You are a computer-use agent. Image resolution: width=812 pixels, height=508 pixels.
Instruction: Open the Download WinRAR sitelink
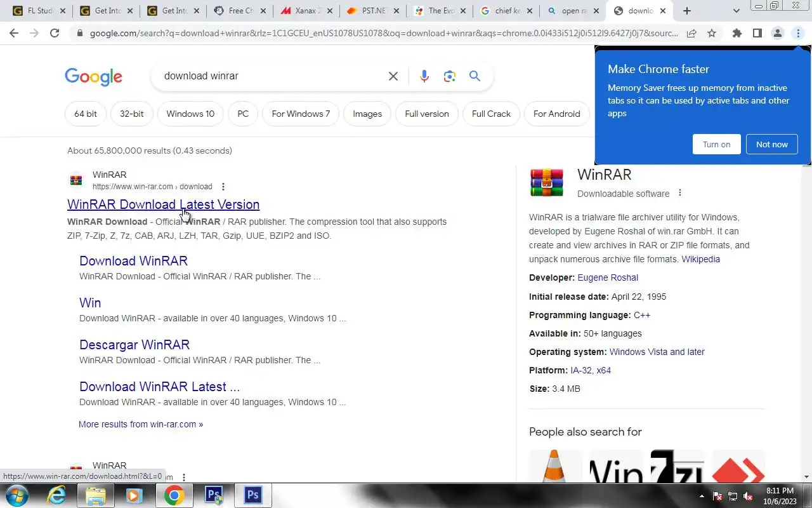coord(133,261)
